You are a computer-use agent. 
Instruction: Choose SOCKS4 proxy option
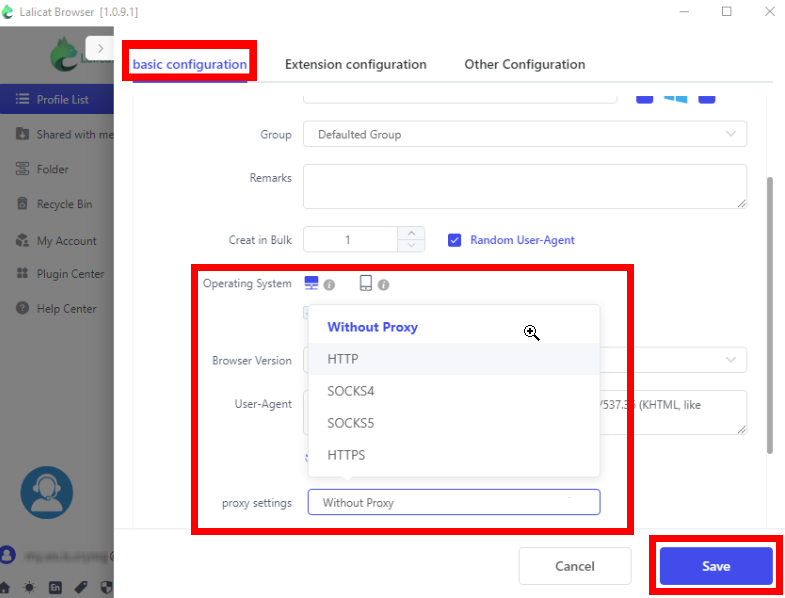pyautogui.click(x=454, y=391)
